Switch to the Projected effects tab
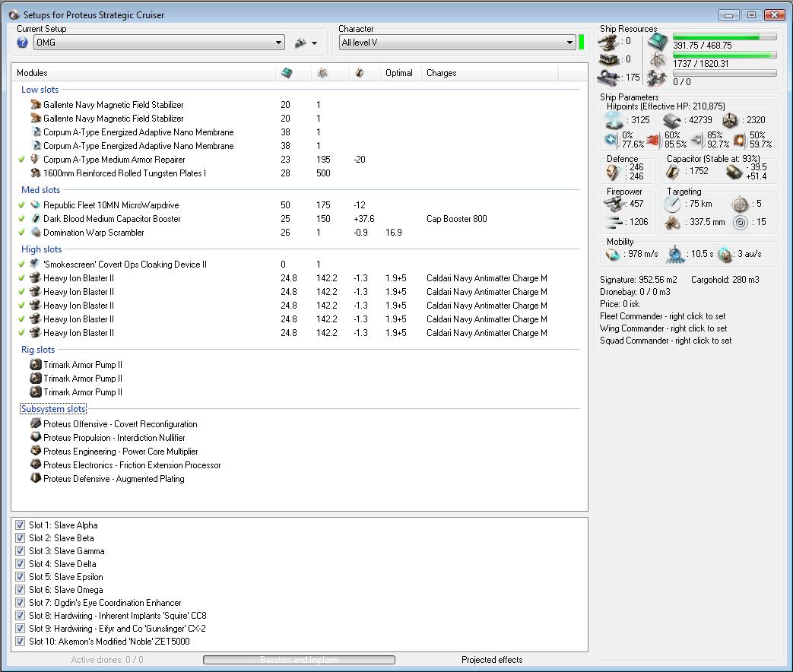Viewport: 793px width, 672px height. [x=492, y=660]
